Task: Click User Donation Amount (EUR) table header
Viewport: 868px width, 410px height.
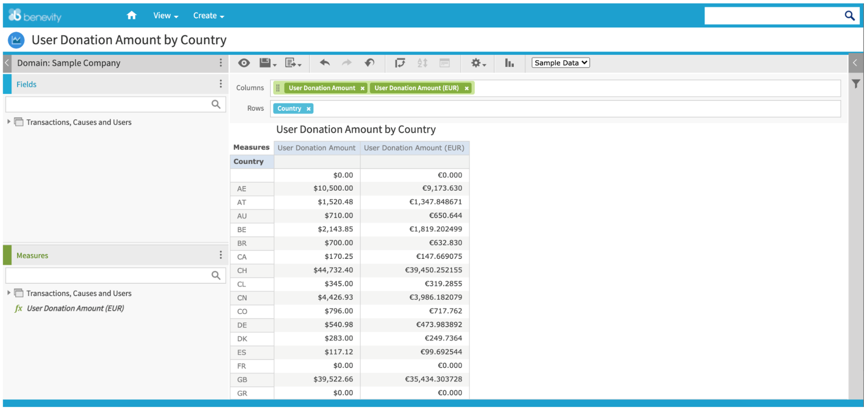Action: point(414,148)
